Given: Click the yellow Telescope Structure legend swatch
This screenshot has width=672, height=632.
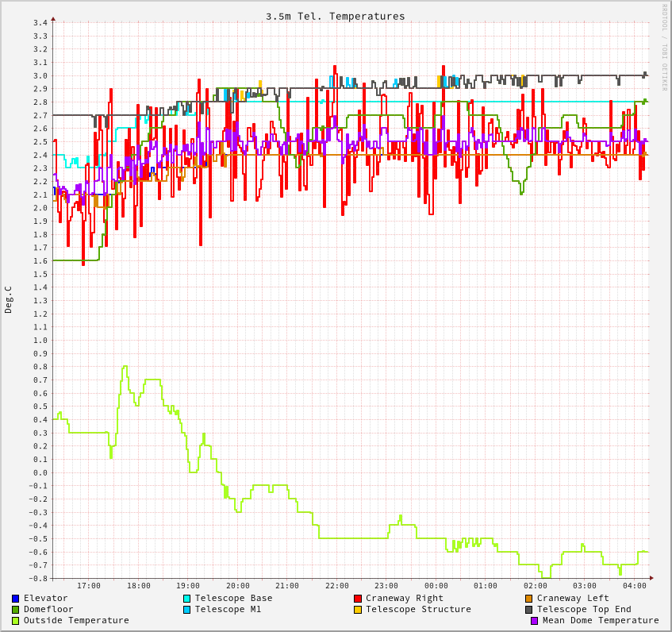Looking at the screenshot, I should (358, 610).
